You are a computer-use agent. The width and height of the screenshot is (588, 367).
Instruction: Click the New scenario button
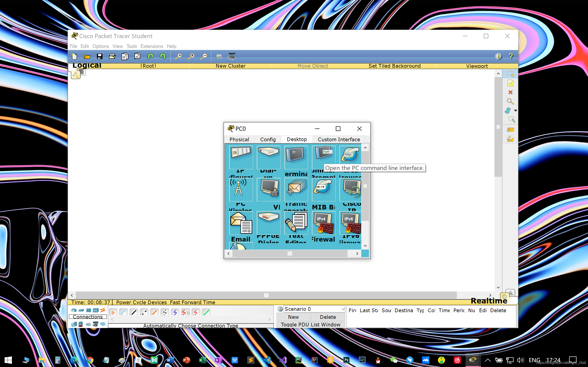tap(293, 317)
